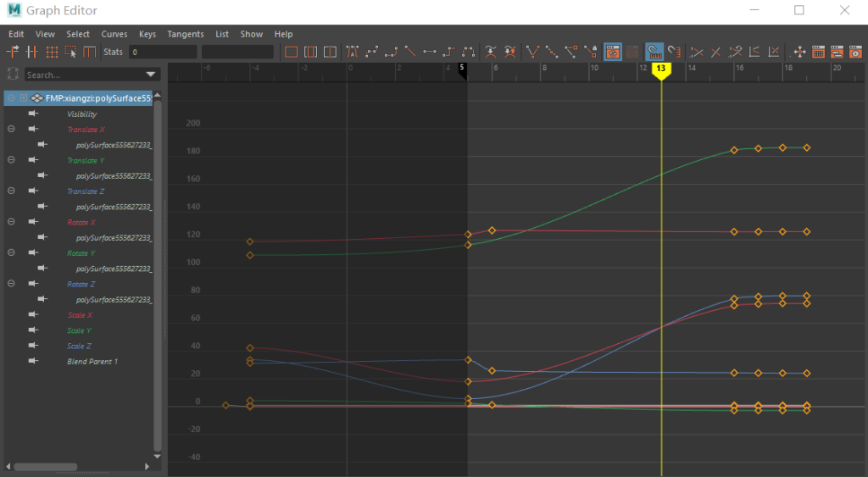Click the Unify Tangents icon
The image size is (868, 477).
coord(552,52)
